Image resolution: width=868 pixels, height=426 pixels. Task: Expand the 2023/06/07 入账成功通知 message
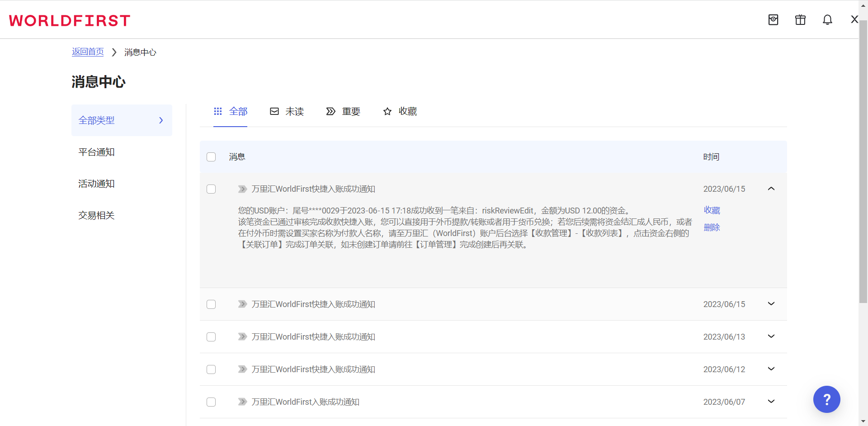(771, 402)
